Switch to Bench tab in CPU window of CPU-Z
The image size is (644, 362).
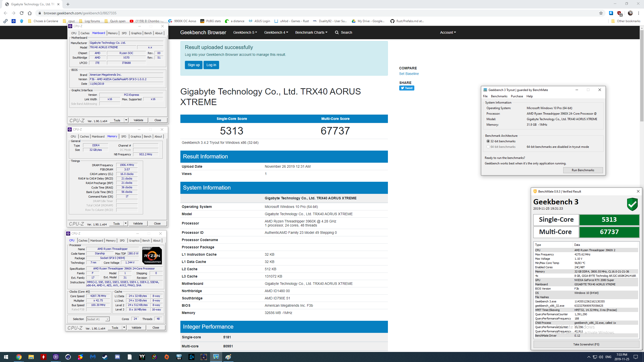[x=146, y=241]
